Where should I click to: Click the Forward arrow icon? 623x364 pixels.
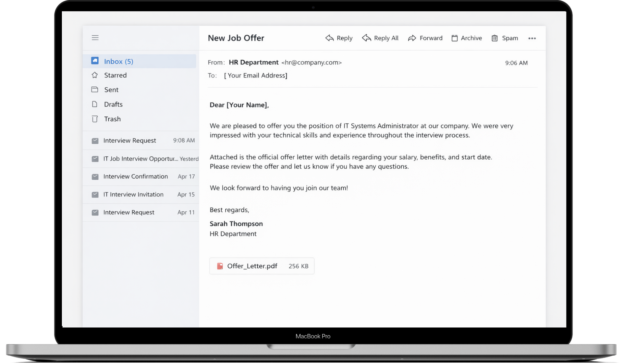pos(412,38)
